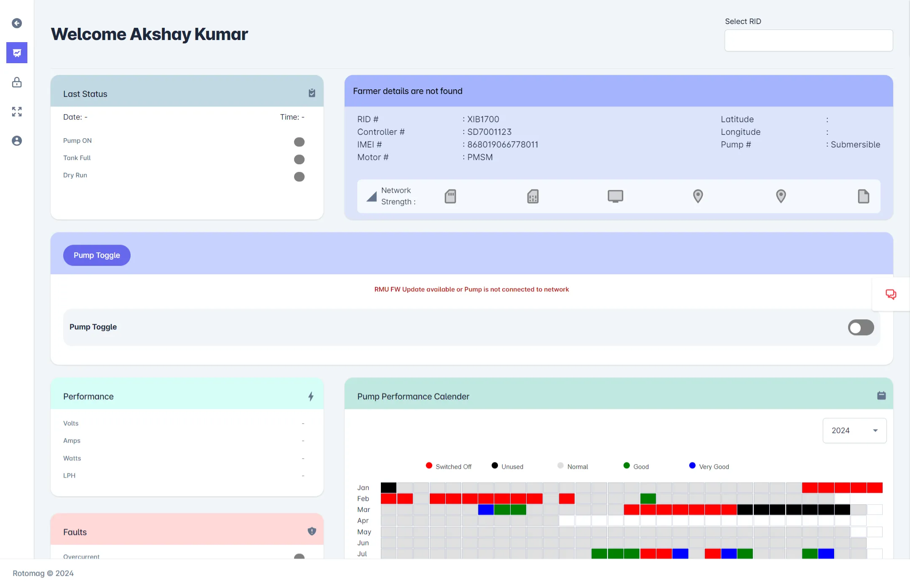910x588 pixels.
Task: Click the shield icon in Faults header
Action: pos(312,531)
